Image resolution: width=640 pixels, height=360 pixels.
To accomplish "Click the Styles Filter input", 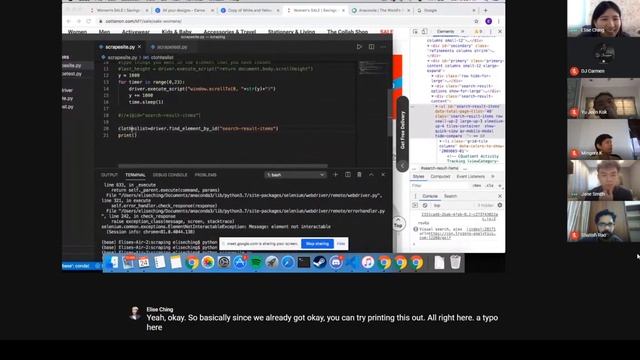I will point(440,186).
